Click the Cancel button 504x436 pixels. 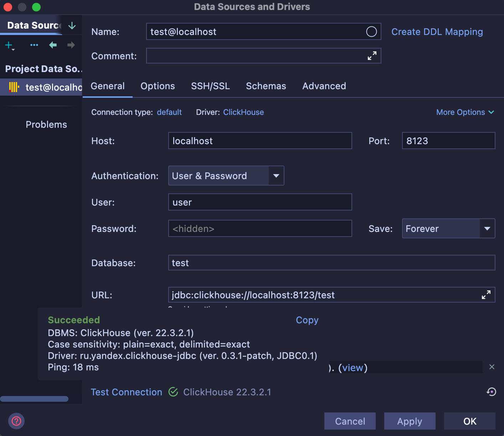tap(350, 421)
